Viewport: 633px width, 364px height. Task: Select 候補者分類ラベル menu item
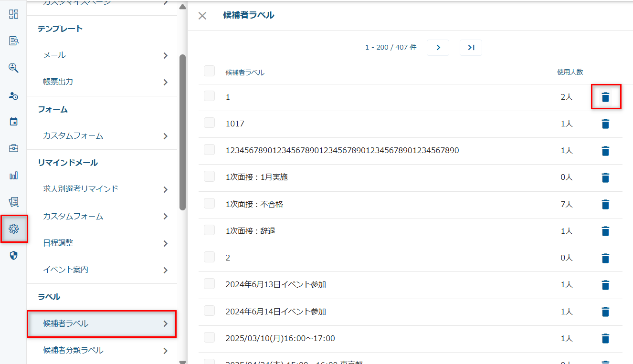[x=102, y=351]
